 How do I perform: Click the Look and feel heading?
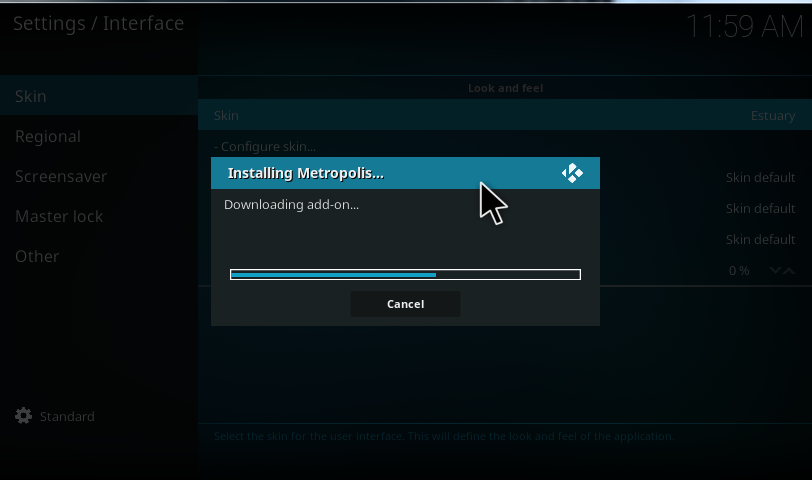point(505,88)
